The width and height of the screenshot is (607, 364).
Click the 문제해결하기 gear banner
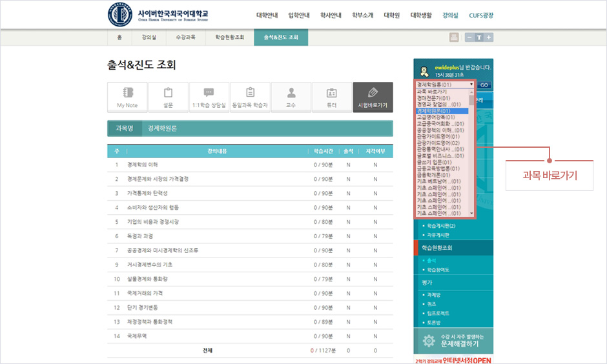tap(453, 341)
